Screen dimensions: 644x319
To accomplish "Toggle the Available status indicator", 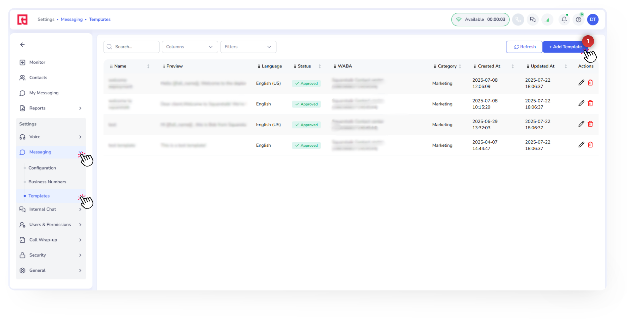I will point(480,19).
